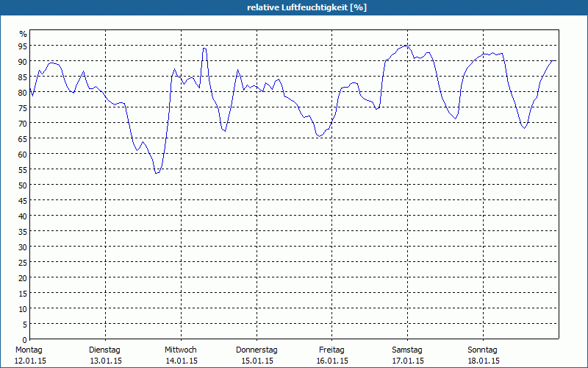The height and width of the screenshot is (368, 588).
Task: Click the y-axis label '55'
Action: (23, 170)
